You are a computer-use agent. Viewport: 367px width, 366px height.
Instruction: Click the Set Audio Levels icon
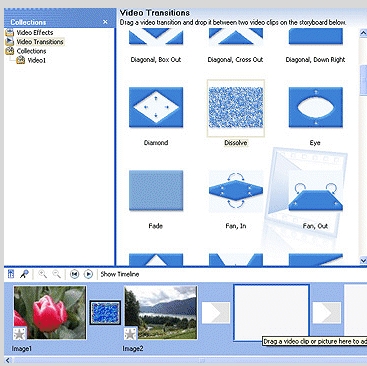[x=11, y=274]
